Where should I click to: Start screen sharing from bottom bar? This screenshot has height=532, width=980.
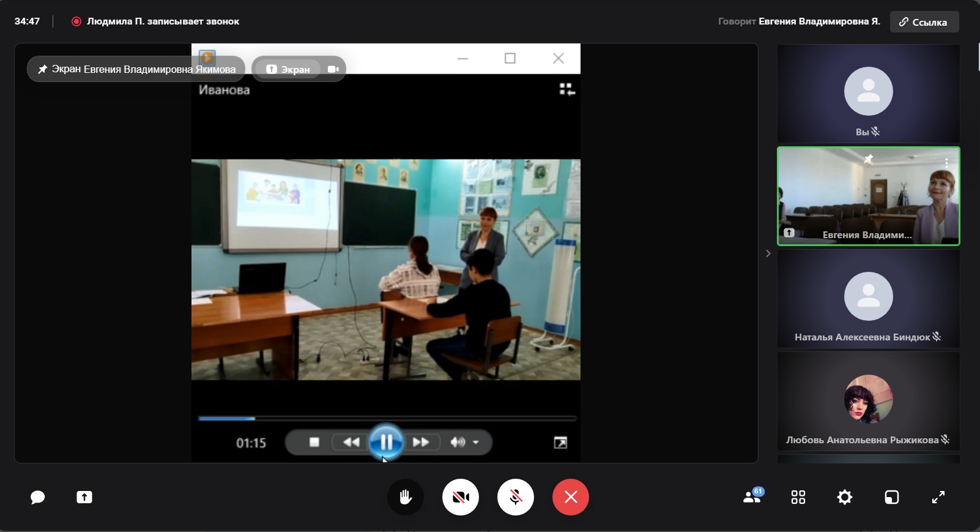84,497
